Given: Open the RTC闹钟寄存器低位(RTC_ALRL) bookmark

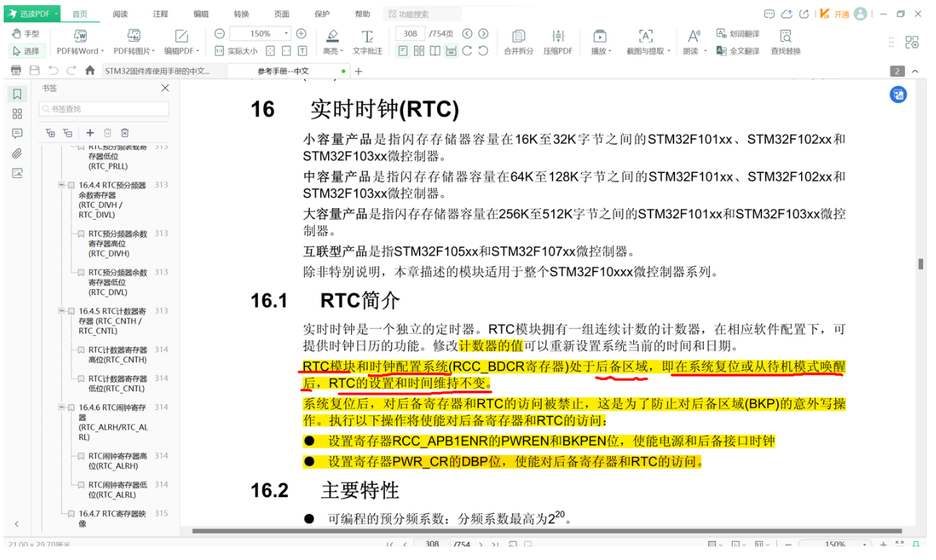Looking at the screenshot, I should [118, 489].
